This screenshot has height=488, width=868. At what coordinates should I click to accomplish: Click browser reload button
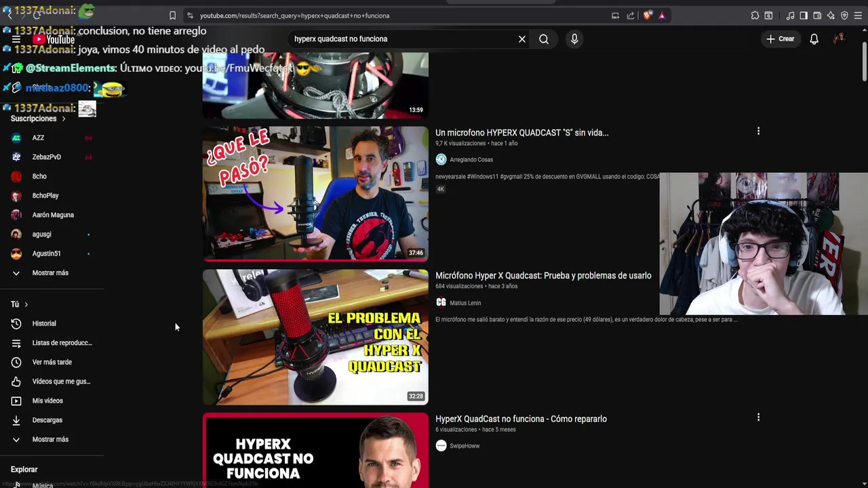(37, 15)
